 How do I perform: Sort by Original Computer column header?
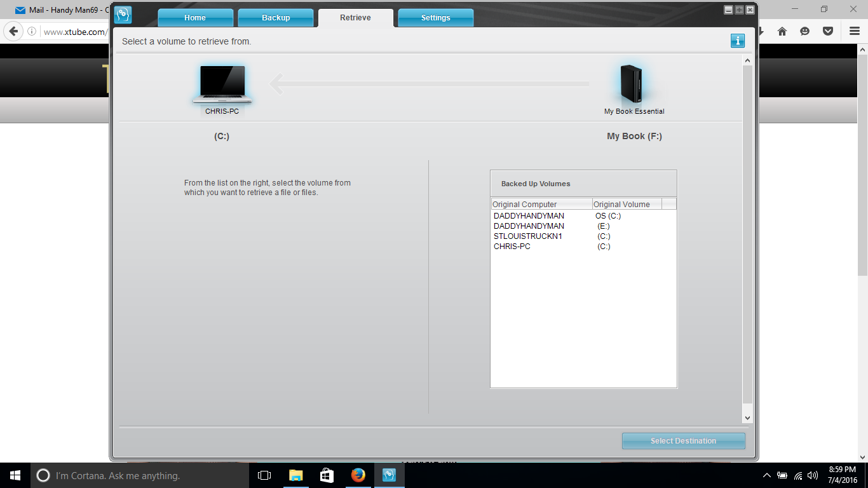(x=541, y=204)
